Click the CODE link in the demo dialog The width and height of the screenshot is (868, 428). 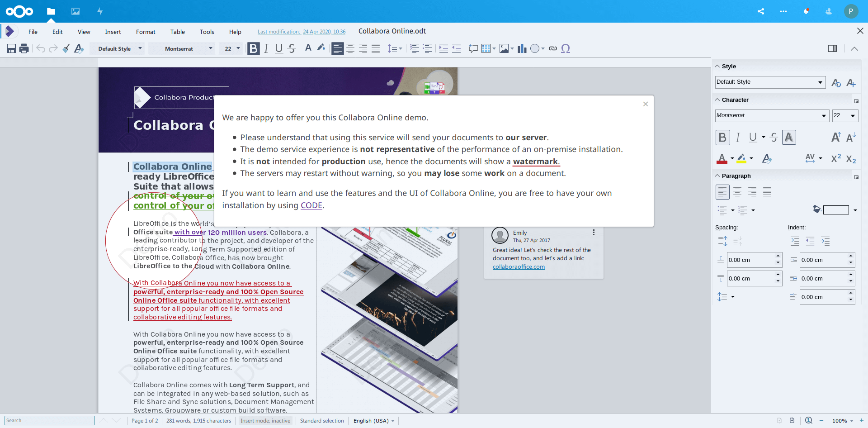point(311,205)
